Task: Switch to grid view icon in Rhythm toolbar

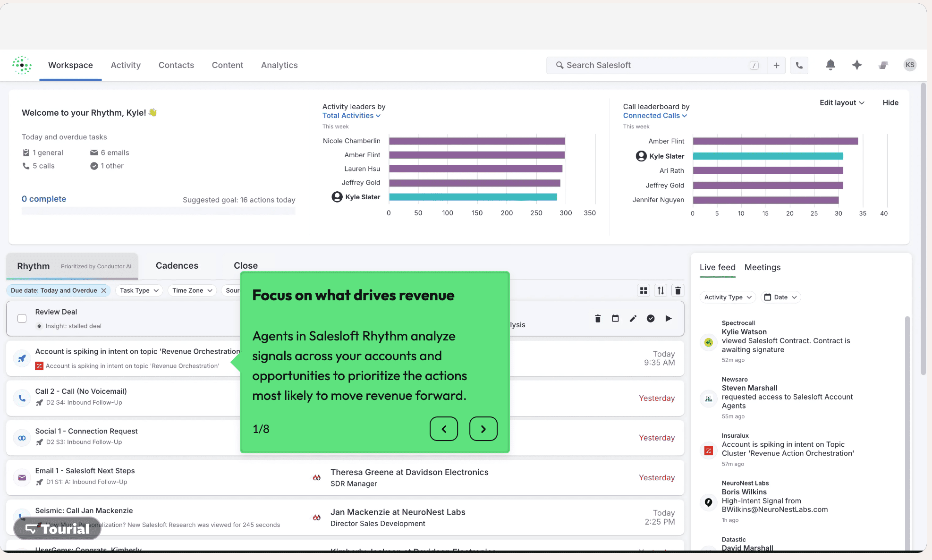Action: [644, 290]
